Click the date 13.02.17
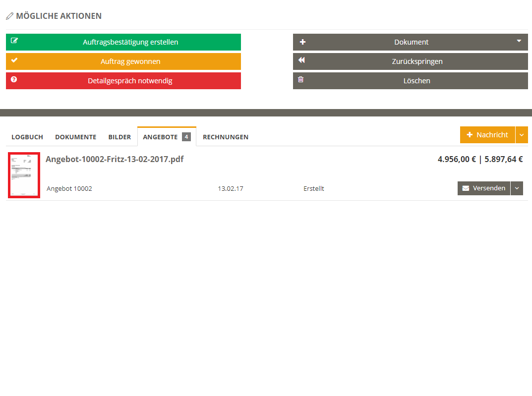The height and width of the screenshot is (396, 532). [x=231, y=188]
